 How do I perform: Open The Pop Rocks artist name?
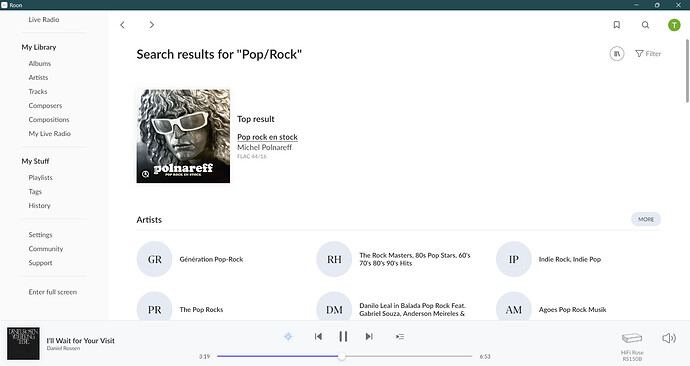[201, 309]
